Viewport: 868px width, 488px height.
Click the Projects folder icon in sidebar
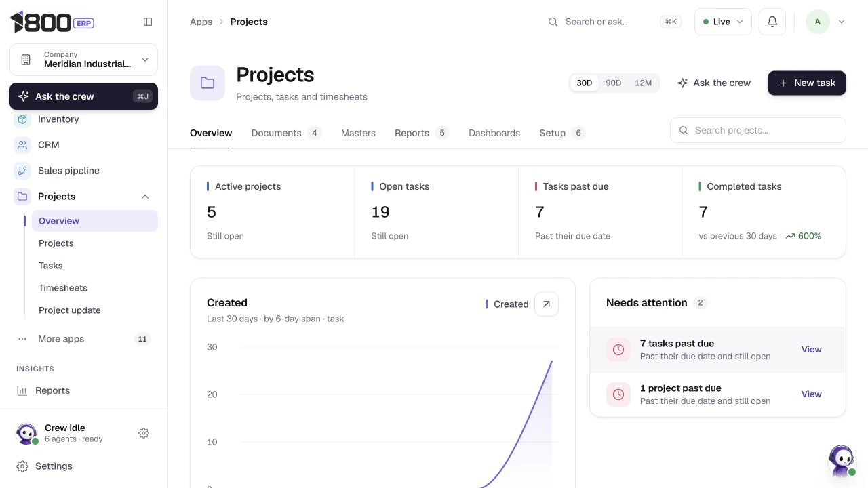(22, 197)
